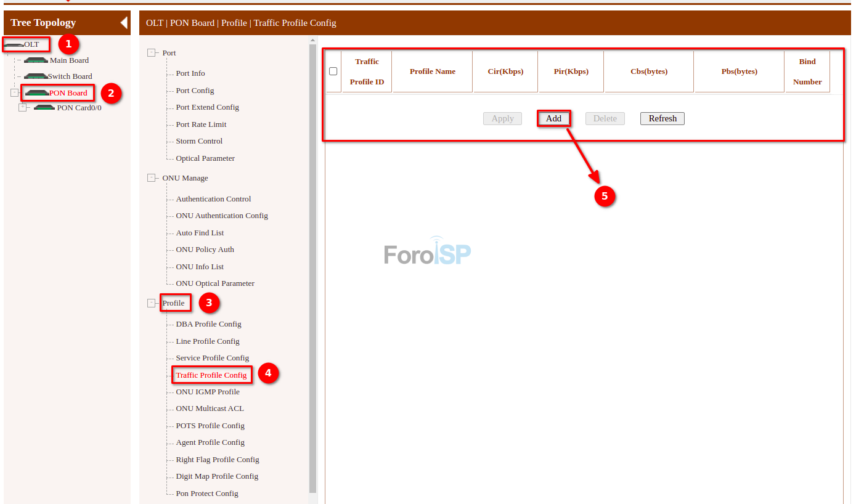Collapse the ONU Manage menu section

point(152,178)
